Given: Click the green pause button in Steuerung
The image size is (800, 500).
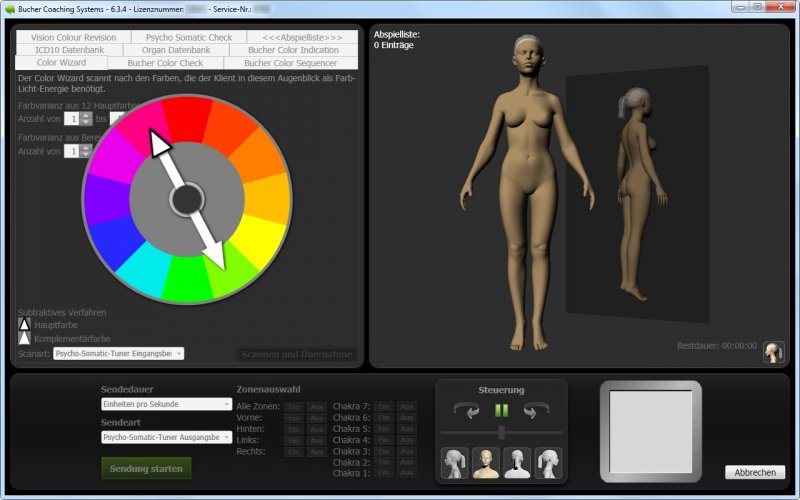Looking at the screenshot, I should [x=502, y=410].
